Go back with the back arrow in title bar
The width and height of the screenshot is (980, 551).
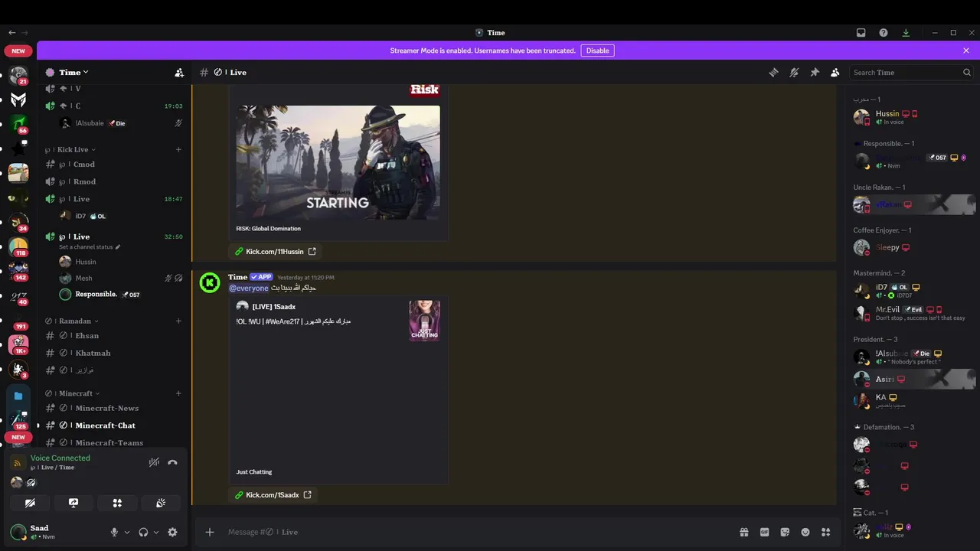pyautogui.click(x=11, y=33)
